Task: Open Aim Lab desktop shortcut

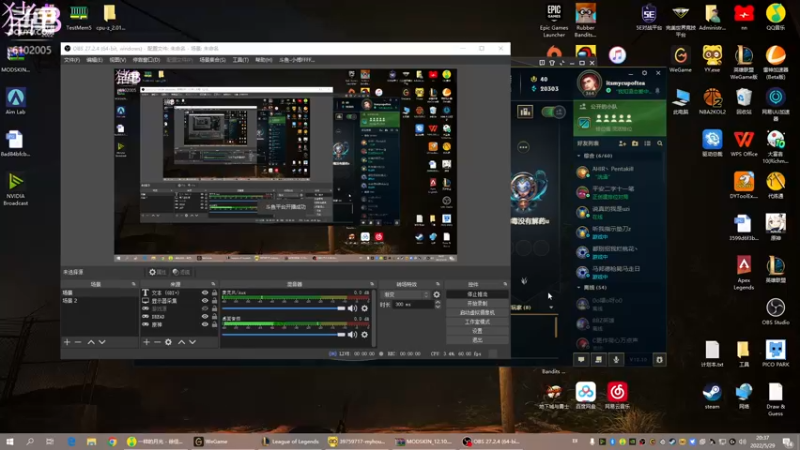Action: 15,101
